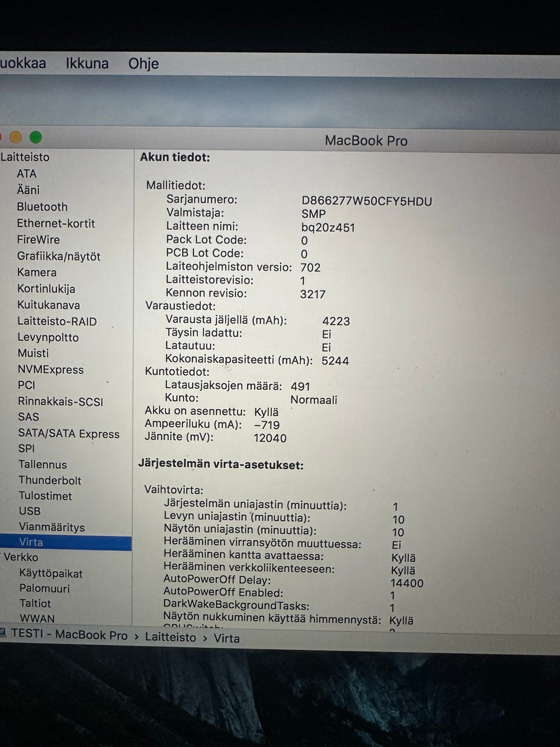Select Kuitukanava in the sidebar
Viewport: 560px width, 747px height.
click(48, 305)
